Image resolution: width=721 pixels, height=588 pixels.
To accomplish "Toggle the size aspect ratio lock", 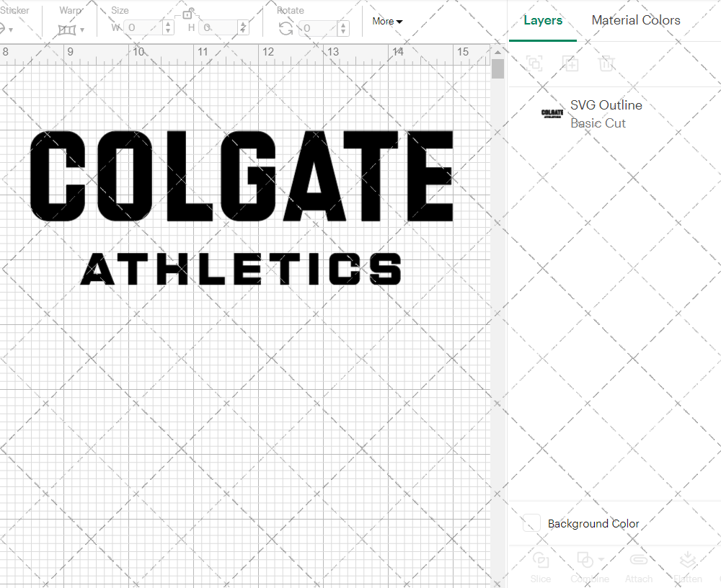I will [x=187, y=14].
